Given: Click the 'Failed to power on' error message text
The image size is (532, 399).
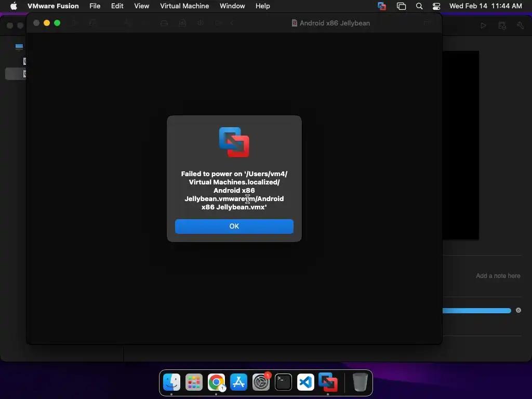Looking at the screenshot, I should 234,190.
